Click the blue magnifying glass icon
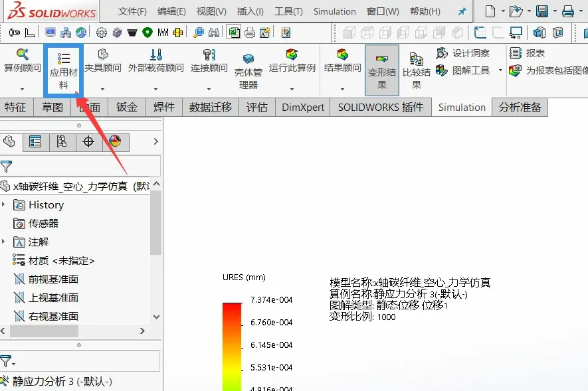Screen dimensions: 588x391 [199, 33]
